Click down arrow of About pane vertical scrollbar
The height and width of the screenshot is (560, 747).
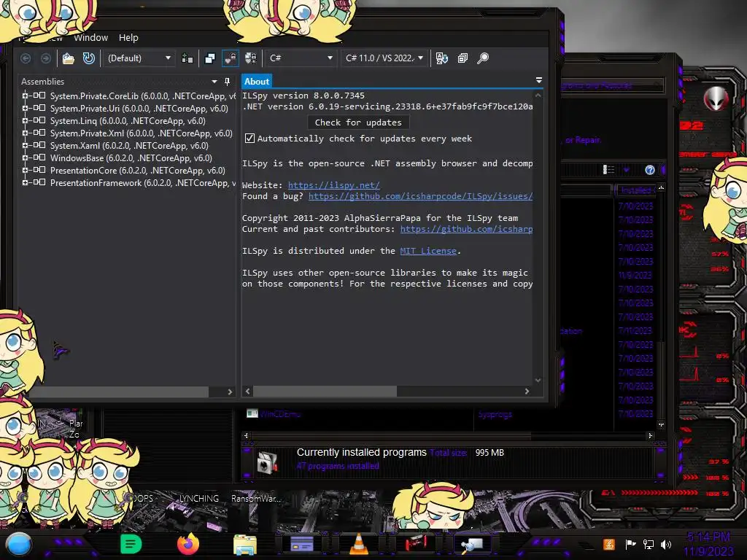click(x=538, y=380)
